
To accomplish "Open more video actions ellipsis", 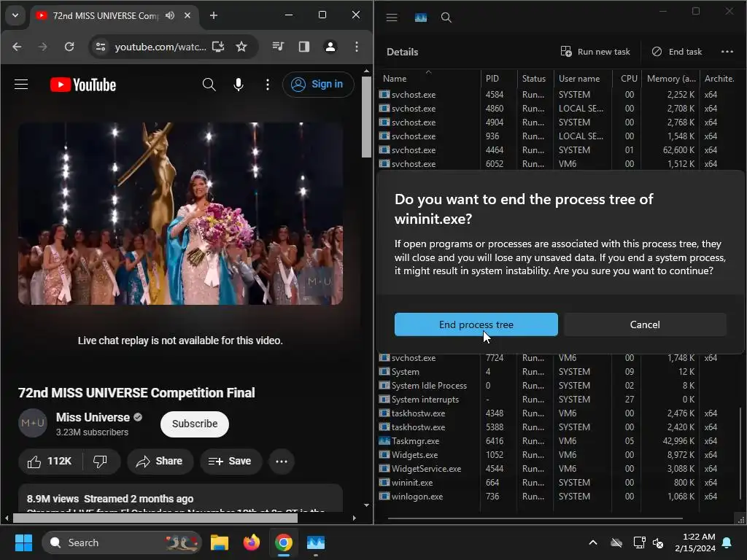I will coord(282,461).
